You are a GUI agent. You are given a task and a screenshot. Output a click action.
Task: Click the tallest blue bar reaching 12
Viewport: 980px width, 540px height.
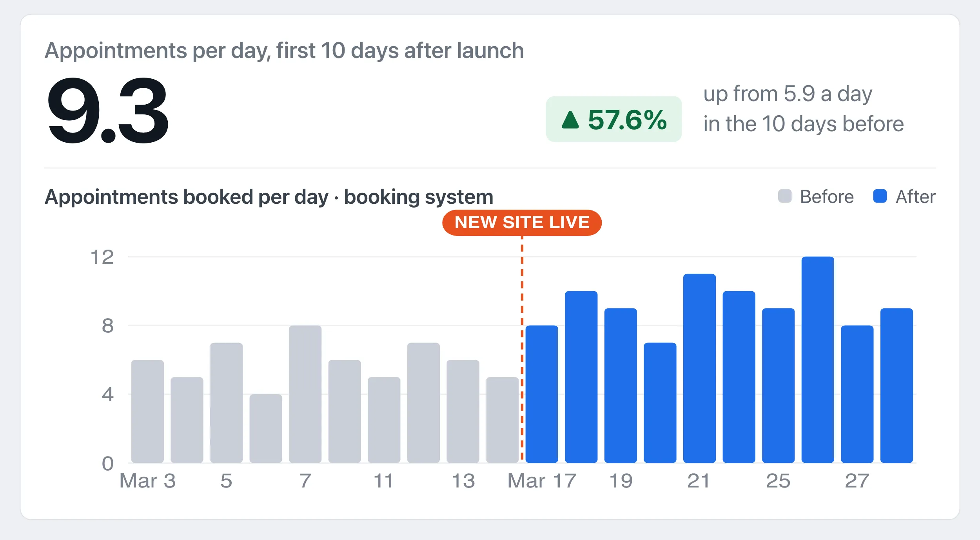(x=818, y=360)
